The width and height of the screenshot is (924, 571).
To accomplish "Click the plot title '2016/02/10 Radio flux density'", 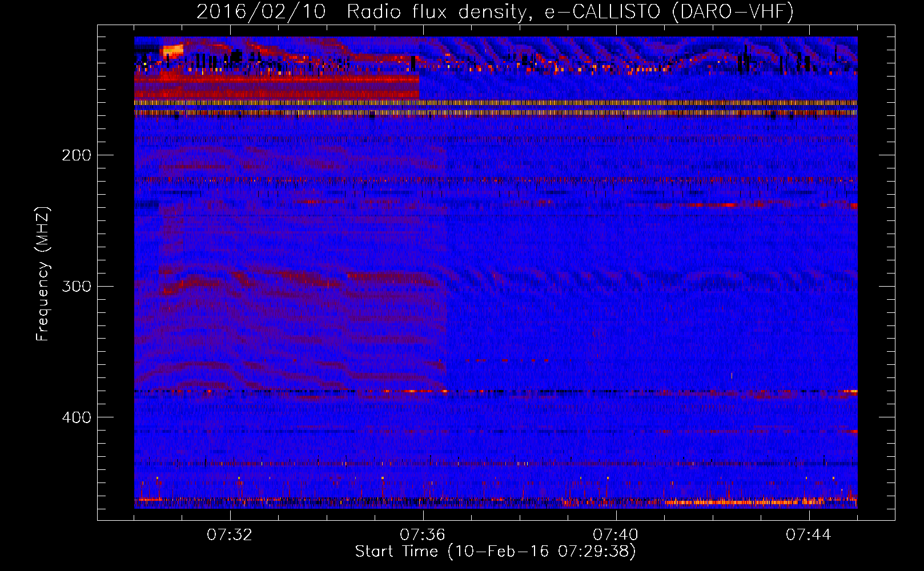I will pos(495,12).
